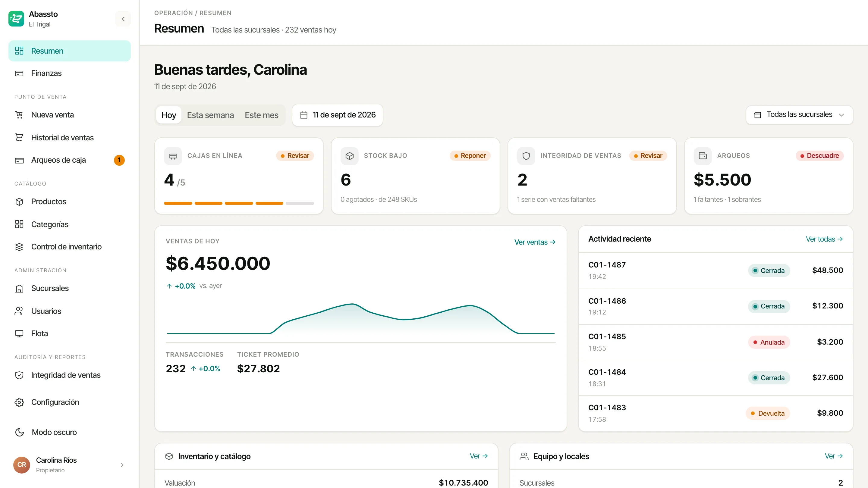Click the Reponer badge on Stock bajo
The height and width of the screenshot is (488, 868).
[470, 156]
